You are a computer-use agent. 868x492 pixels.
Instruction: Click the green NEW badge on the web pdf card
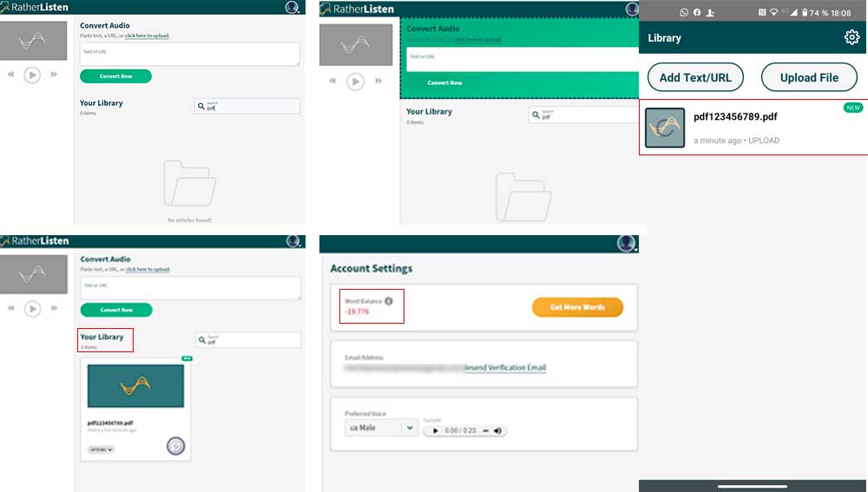coord(187,358)
